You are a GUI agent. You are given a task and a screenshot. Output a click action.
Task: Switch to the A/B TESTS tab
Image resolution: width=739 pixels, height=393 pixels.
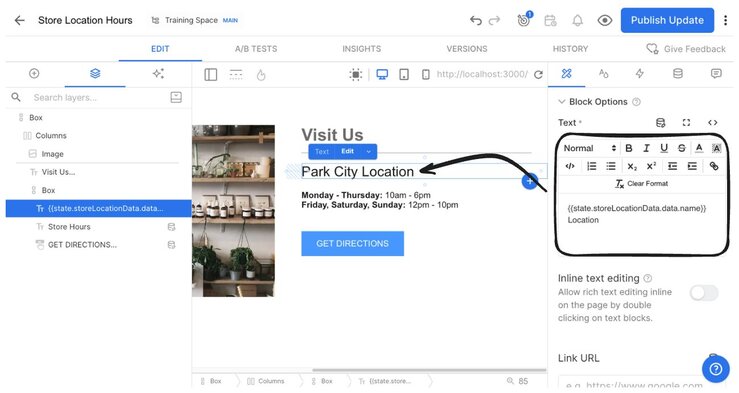point(256,49)
